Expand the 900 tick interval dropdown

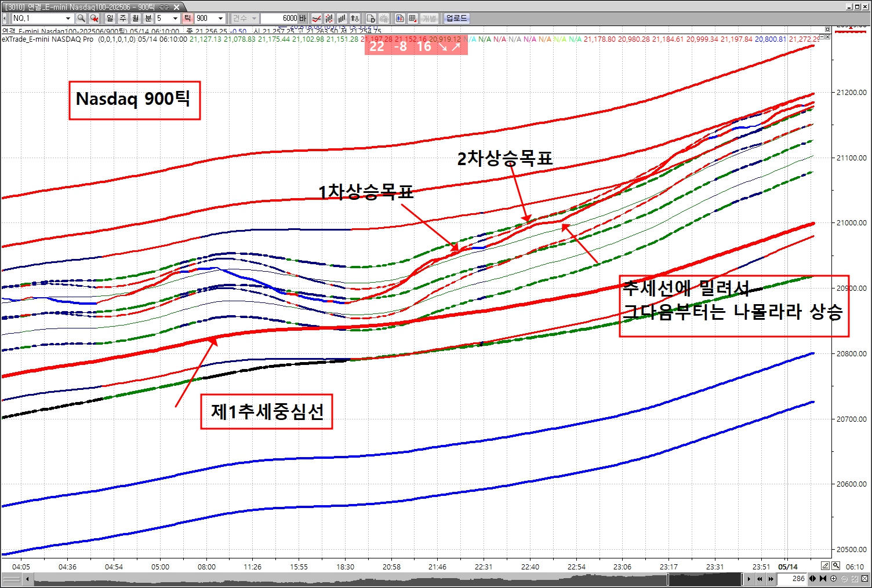(x=220, y=19)
